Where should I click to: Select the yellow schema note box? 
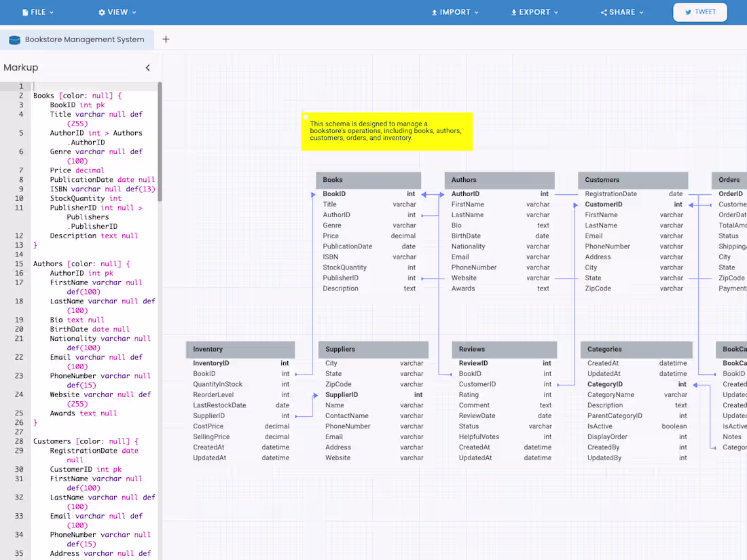387,132
